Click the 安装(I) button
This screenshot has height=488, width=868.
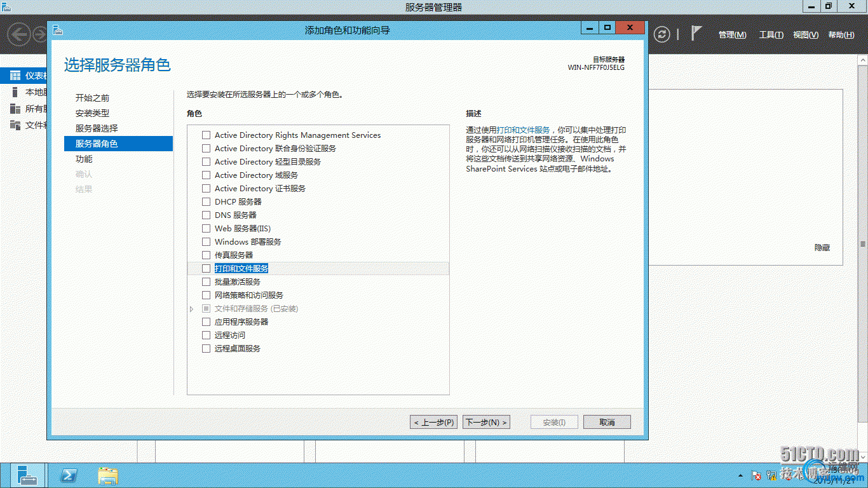point(554,422)
